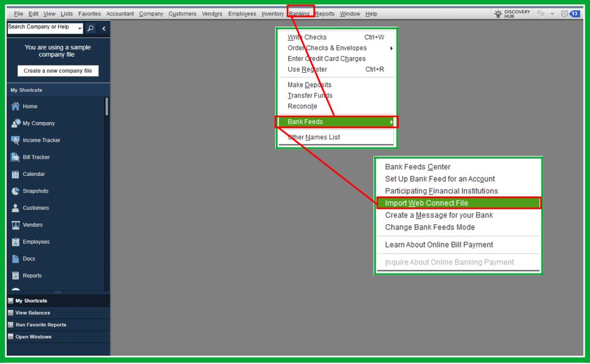This screenshot has height=364, width=590.
Task: Click the Open Windows label
Action: [x=34, y=337]
